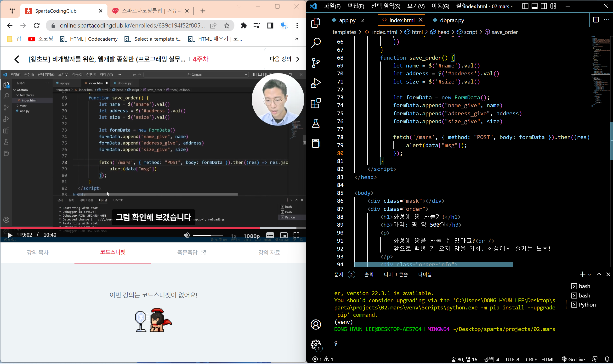613x364 pixels.
Task: Adjust the video volume slider
Action: (208, 235)
